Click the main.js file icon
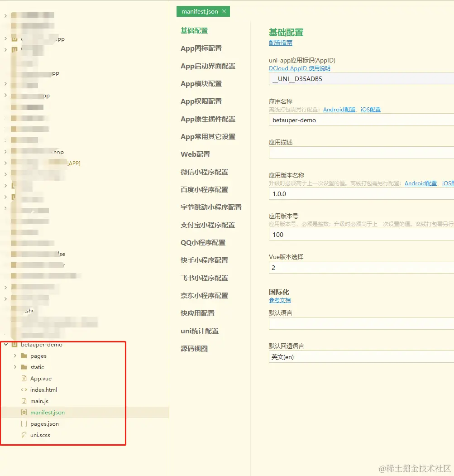This screenshot has width=454, height=476. pyautogui.click(x=24, y=401)
